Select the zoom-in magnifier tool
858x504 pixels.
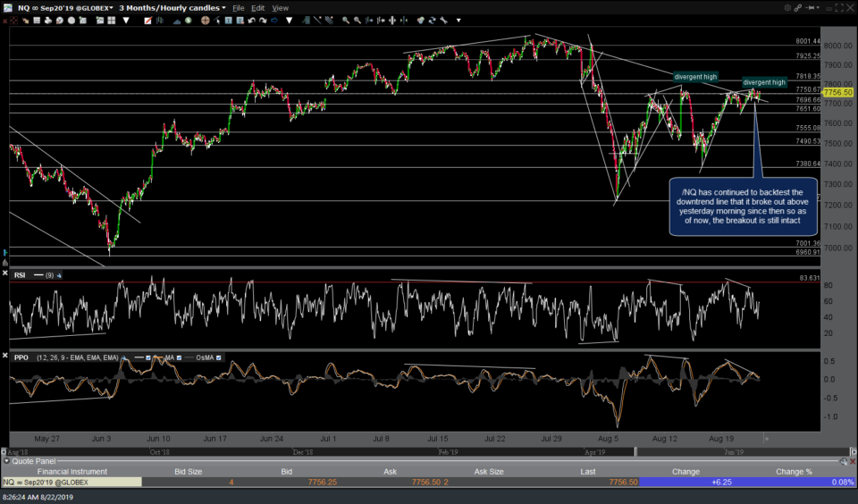point(346,21)
